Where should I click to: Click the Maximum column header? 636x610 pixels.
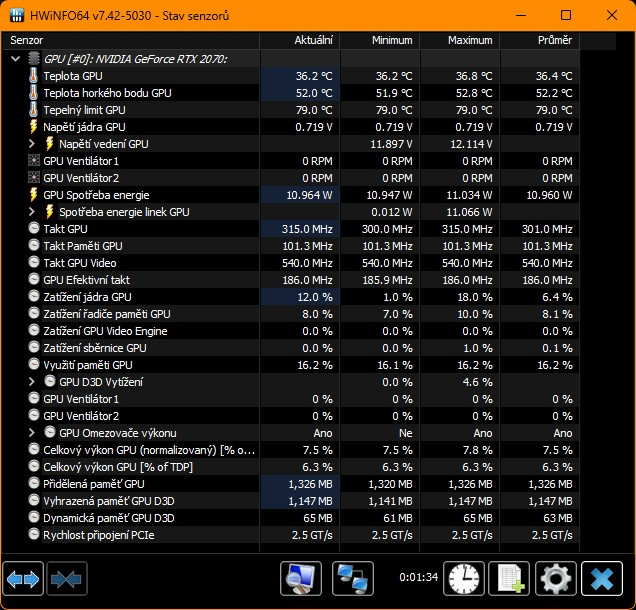[x=460, y=40]
